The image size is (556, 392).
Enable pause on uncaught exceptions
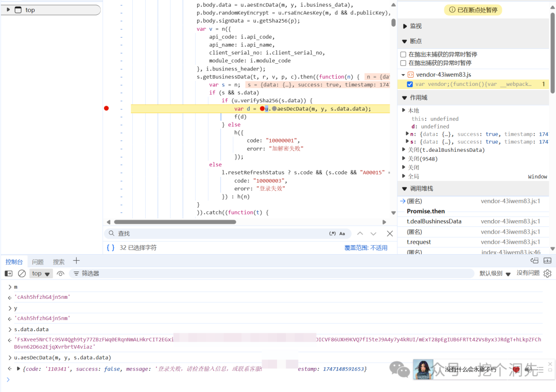pyautogui.click(x=403, y=54)
